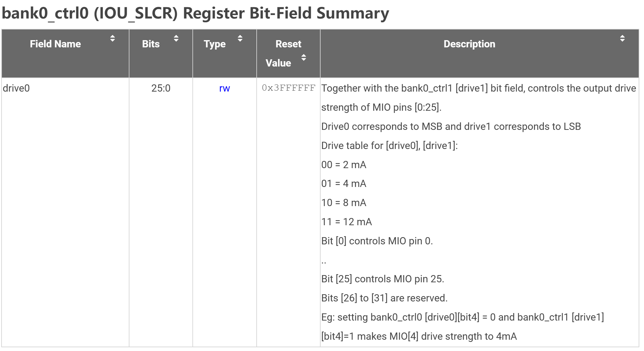
Task: Click the "00 = 2 mA" line
Action: (343, 165)
